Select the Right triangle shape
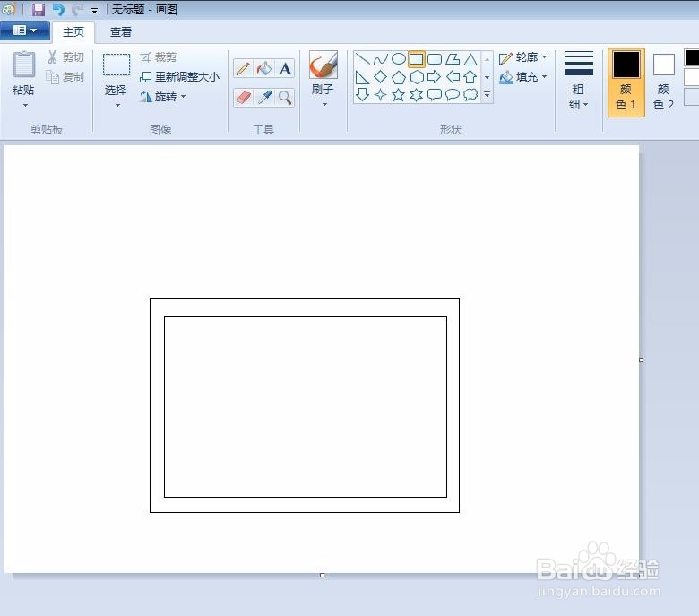This screenshot has width=699, height=616. pos(362,77)
